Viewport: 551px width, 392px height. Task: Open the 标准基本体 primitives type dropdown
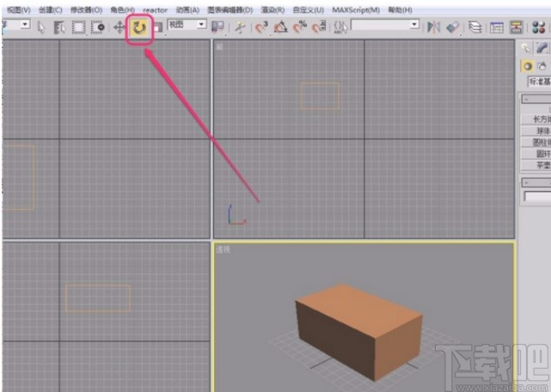[x=539, y=82]
